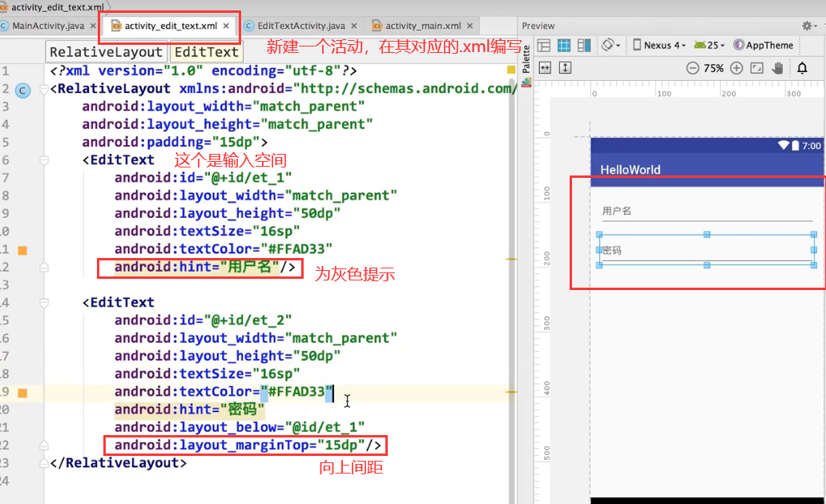The width and height of the screenshot is (826, 504).
Task: Click the fit-to-screen zoom icon
Action: click(756, 67)
